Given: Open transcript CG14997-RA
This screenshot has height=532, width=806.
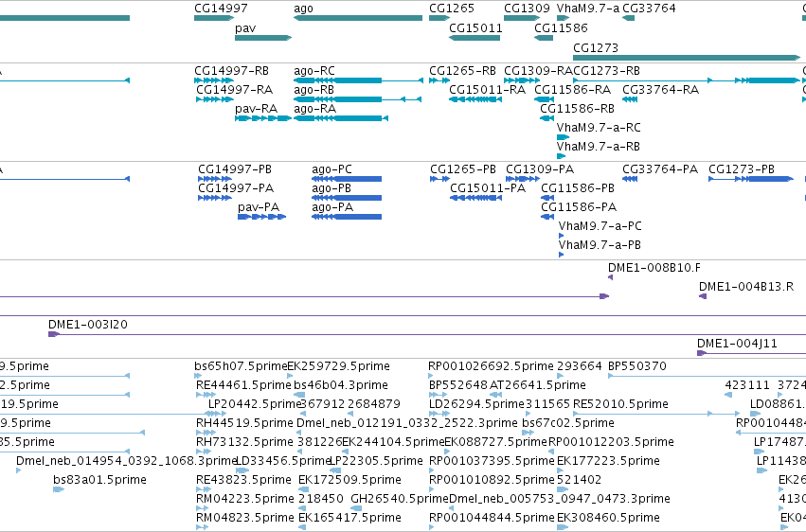Looking at the screenshot, I should [234, 89].
